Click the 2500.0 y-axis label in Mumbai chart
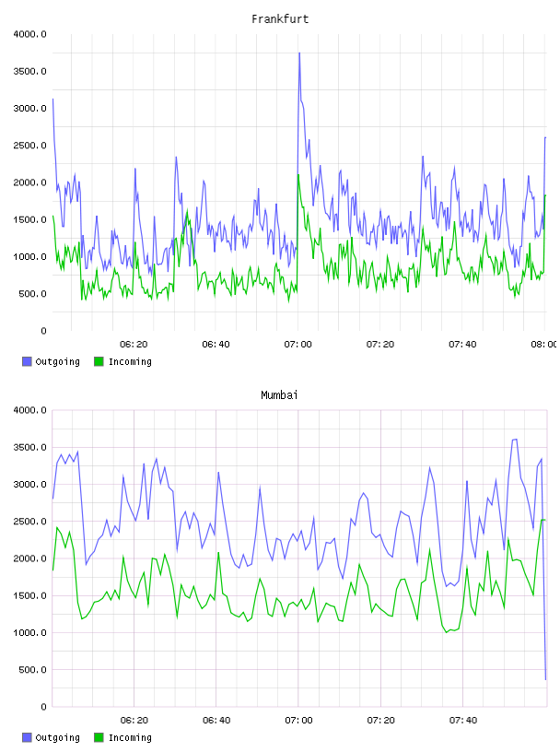Viewport: 560px width, 752px height. (29, 522)
